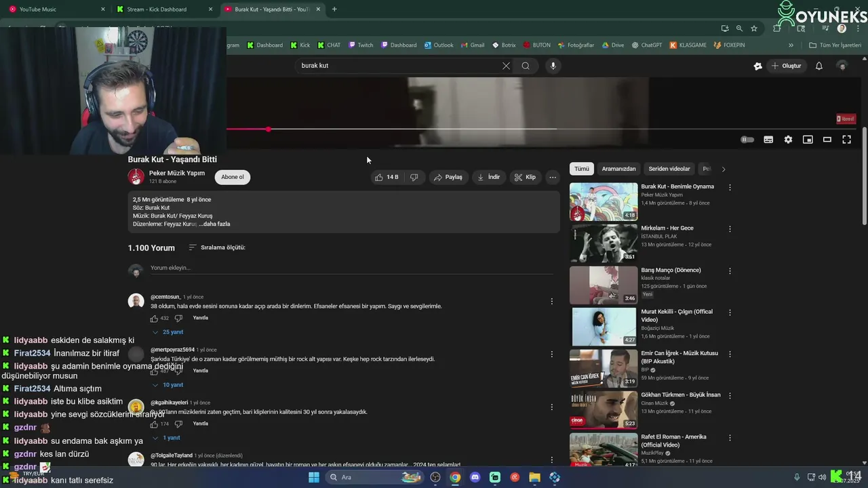The width and height of the screenshot is (868, 488).
Task: Click the YouTube search magnifier button
Action: point(526,66)
